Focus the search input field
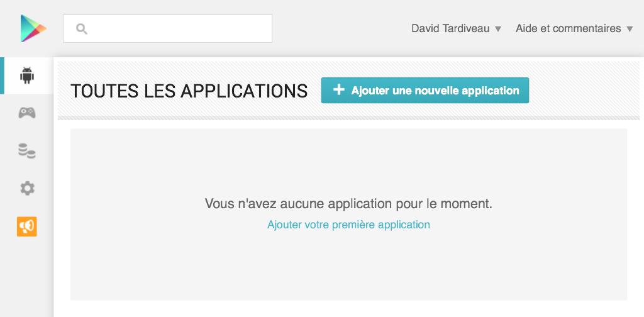This screenshot has height=317, width=644. click(x=167, y=28)
